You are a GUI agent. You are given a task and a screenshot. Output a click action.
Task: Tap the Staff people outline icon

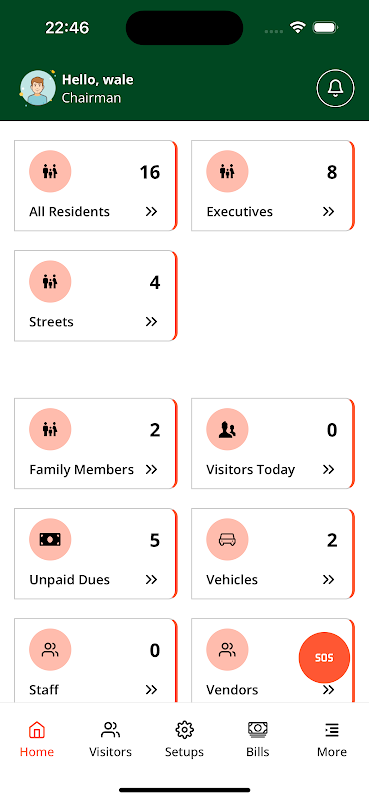pyautogui.click(x=50, y=650)
